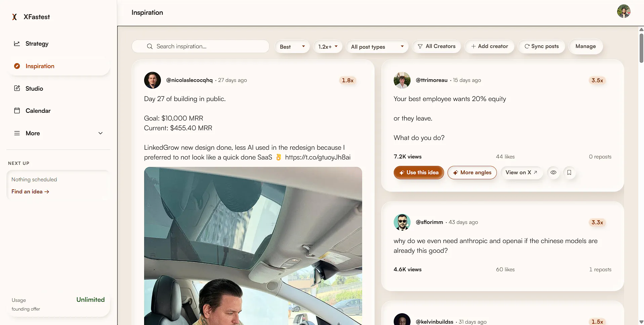Click the XFastest logo icon
644x325 pixels.
pyautogui.click(x=14, y=17)
